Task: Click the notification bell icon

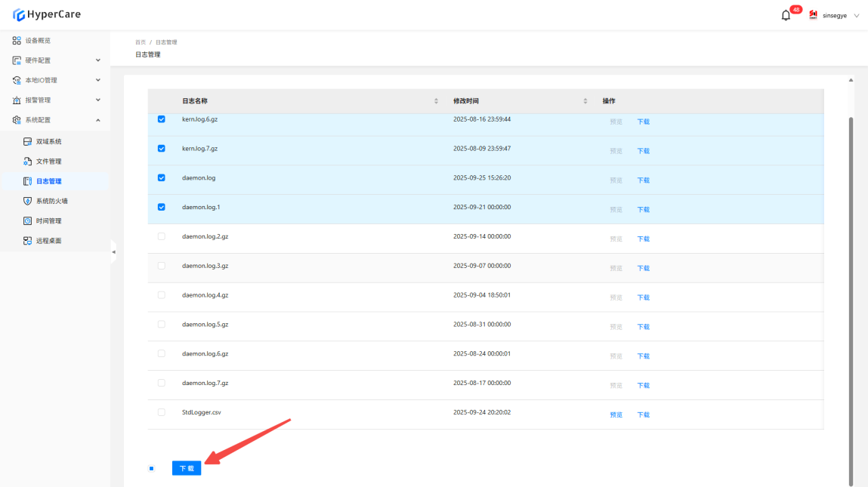Action: [x=786, y=16]
